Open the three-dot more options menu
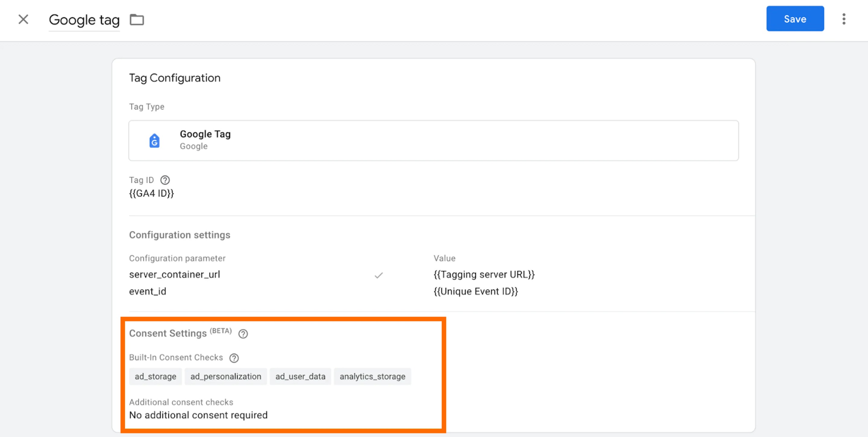Image resolution: width=868 pixels, height=437 pixels. 844,19
